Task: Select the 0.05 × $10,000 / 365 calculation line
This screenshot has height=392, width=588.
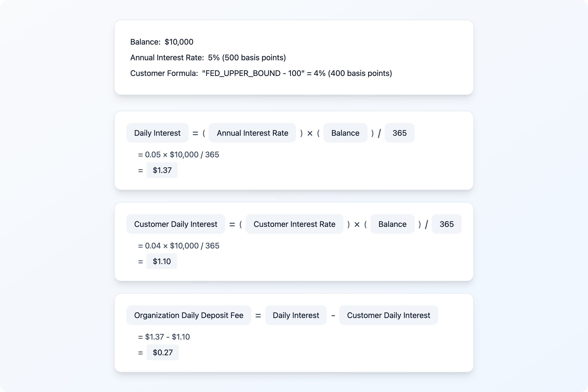Action: click(x=179, y=155)
